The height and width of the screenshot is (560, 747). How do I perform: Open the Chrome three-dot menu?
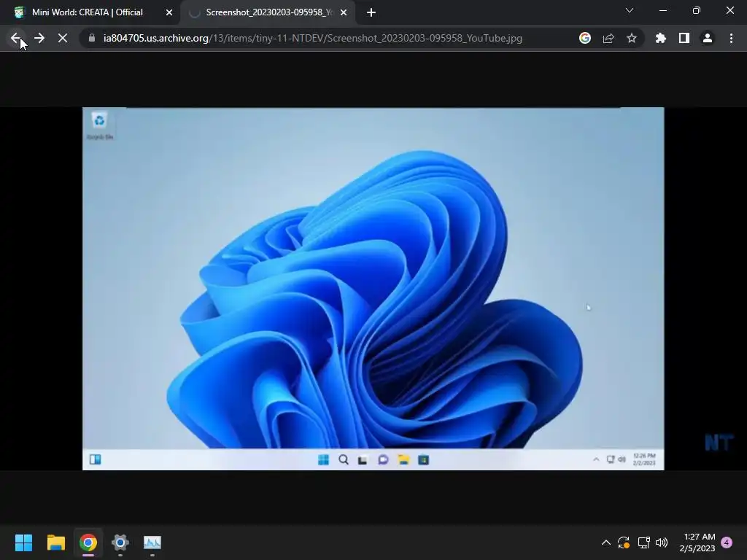point(731,38)
